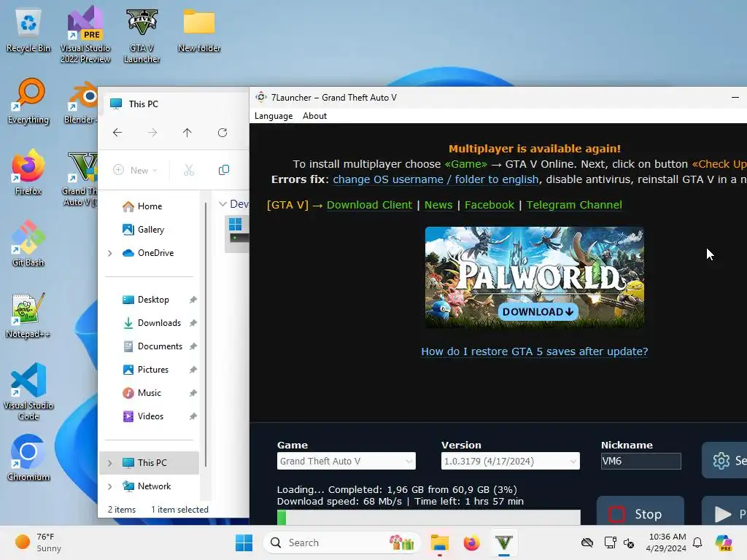
Task: Click the 7Launcher GTA V taskbar icon
Action: (504, 542)
